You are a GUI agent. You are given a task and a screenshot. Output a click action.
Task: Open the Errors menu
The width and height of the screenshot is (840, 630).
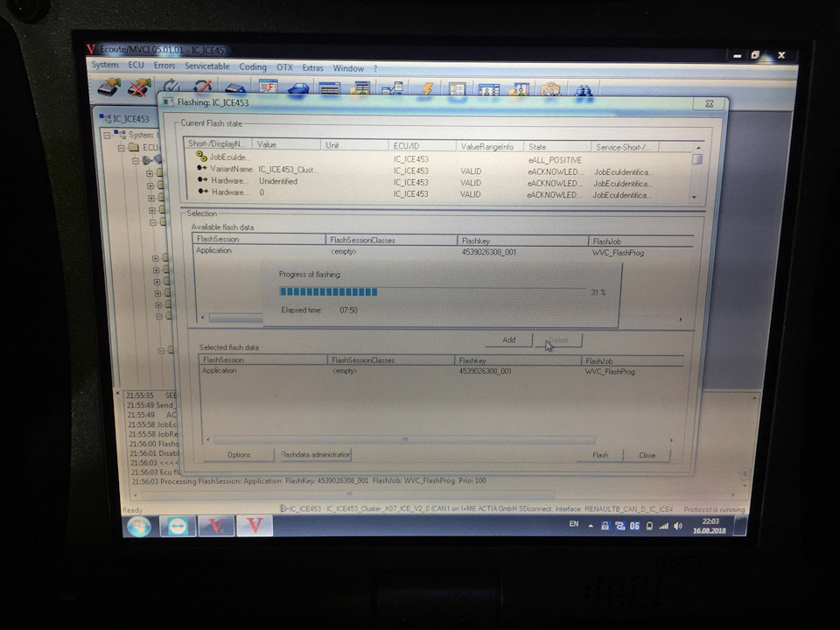tap(164, 66)
